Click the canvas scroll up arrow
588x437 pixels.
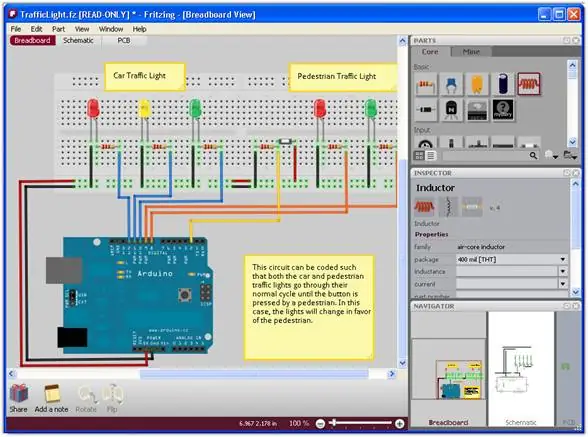point(402,41)
